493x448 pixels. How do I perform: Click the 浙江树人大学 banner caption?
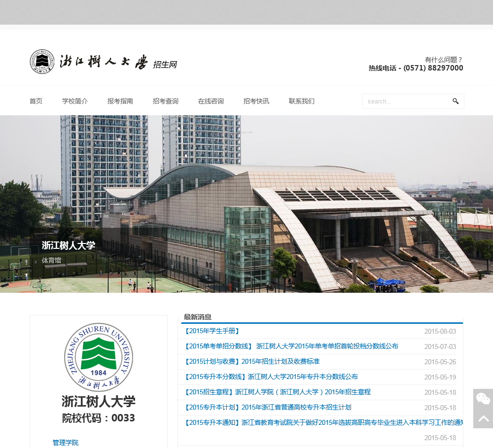coord(68,245)
